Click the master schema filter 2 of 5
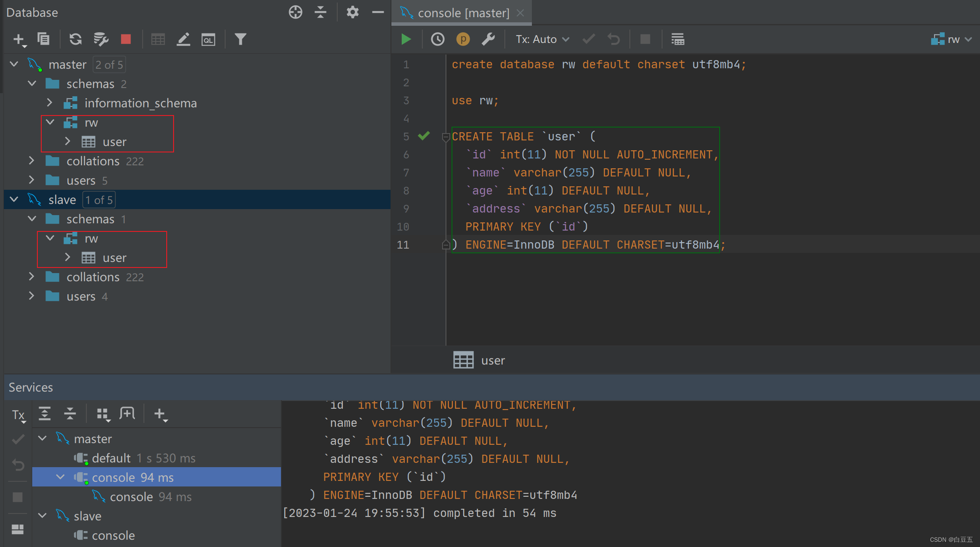The height and width of the screenshot is (547, 980). point(109,65)
